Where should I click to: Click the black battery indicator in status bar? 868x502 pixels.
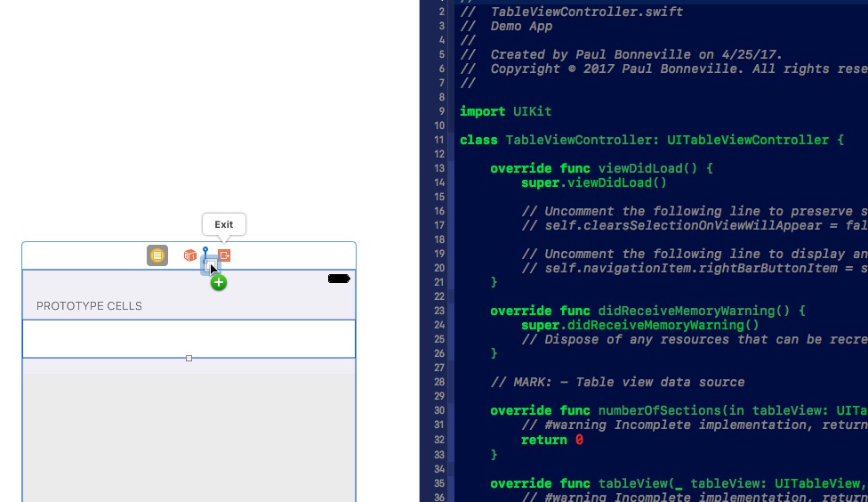(x=339, y=279)
